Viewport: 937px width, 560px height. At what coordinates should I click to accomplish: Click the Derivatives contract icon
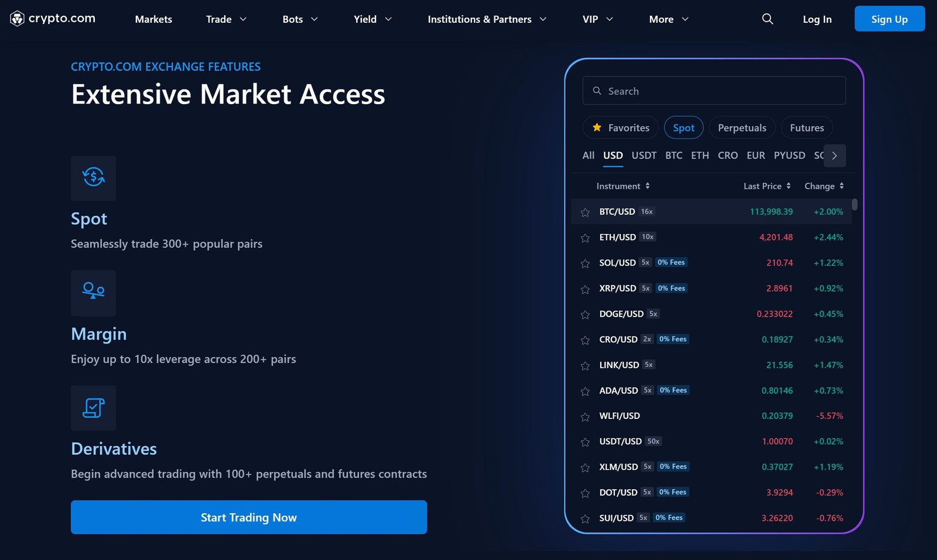(x=93, y=408)
